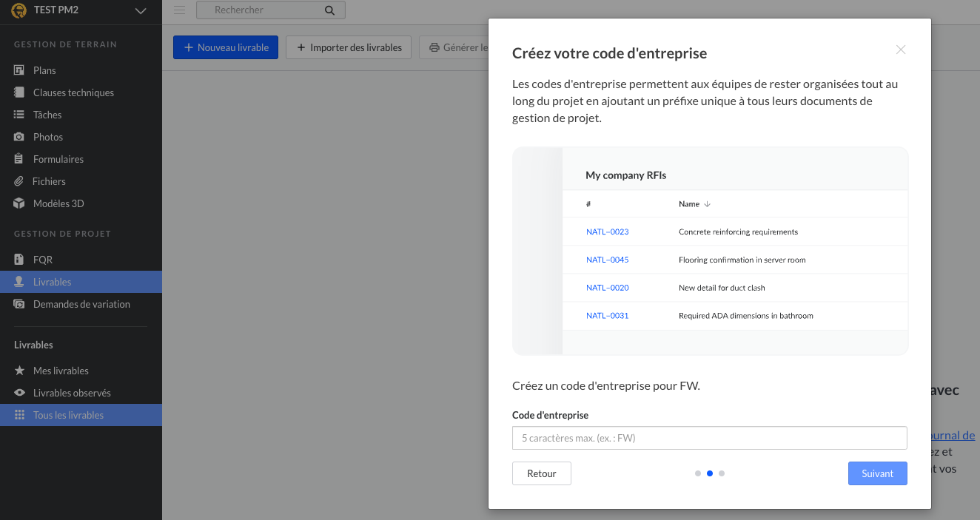Click the FQR icon in sidebar
980x520 pixels.
tap(19, 260)
